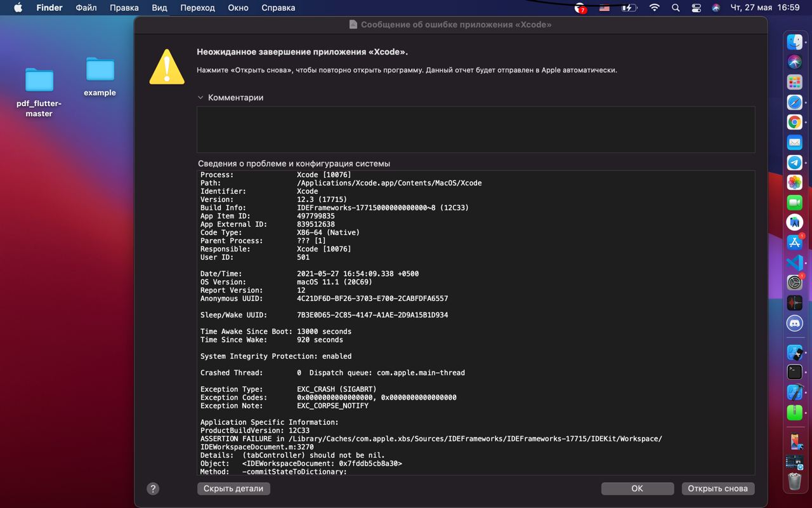This screenshot has width=812, height=508.
Task: Open Google Chrome from the Dock
Action: coord(795,122)
